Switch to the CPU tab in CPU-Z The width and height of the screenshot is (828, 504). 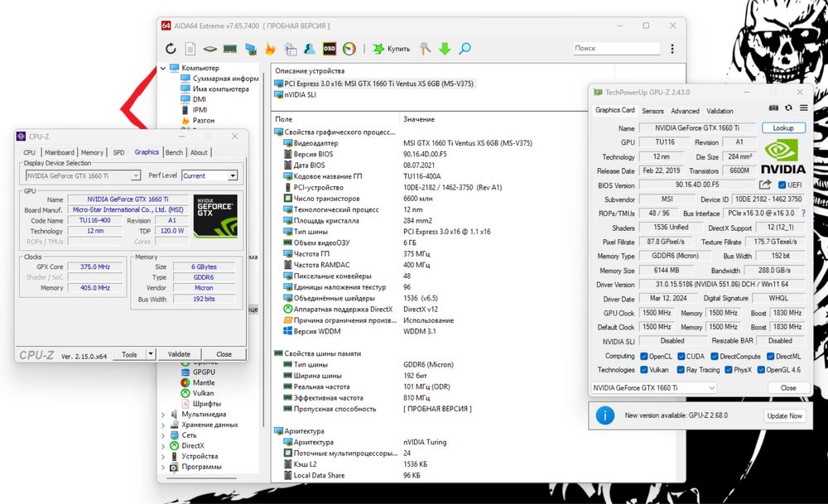tap(30, 152)
